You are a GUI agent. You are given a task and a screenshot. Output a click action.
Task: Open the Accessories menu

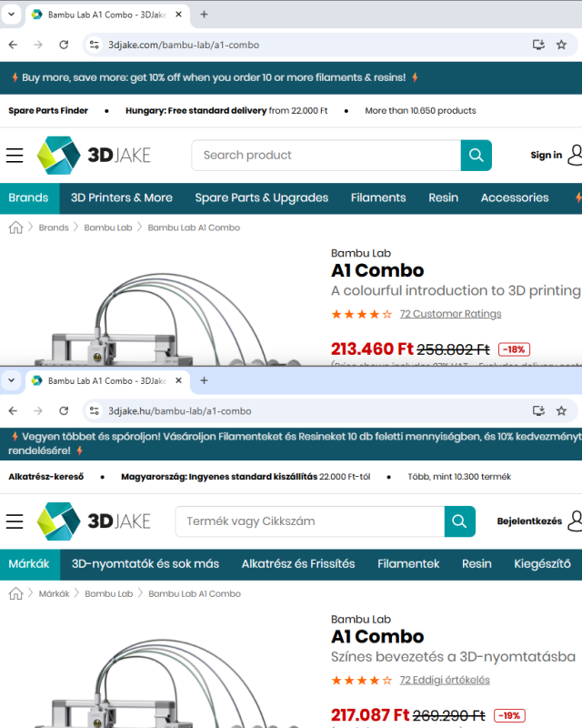point(515,197)
